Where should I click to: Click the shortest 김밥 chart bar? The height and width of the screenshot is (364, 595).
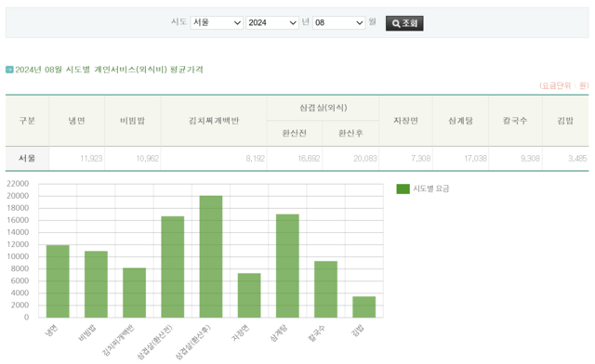pyautogui.click(x=364, y=306)
